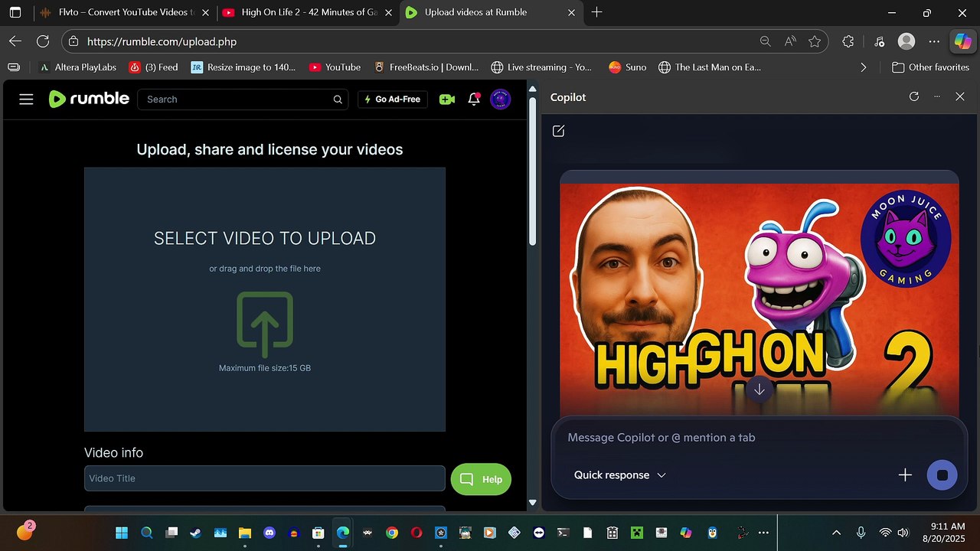Click the plus attach button in Copilot
The image size is (980, 551).
click(905, 475)
